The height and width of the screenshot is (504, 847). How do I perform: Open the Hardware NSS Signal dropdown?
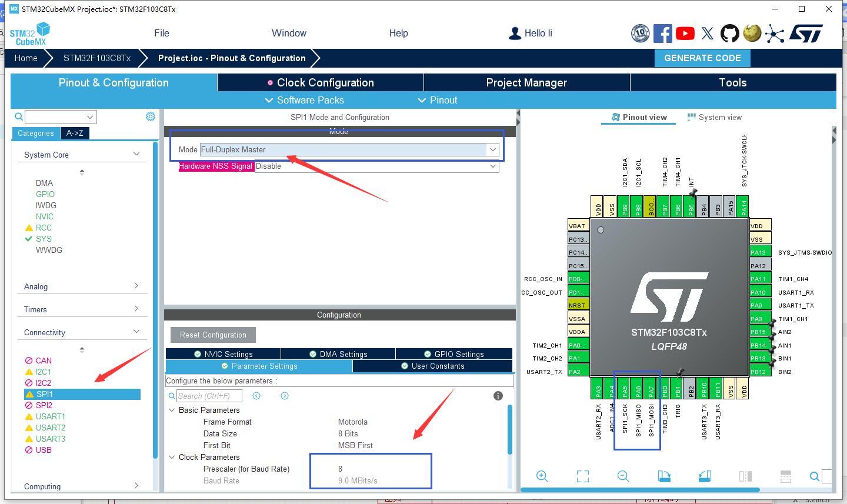point(376,166)
